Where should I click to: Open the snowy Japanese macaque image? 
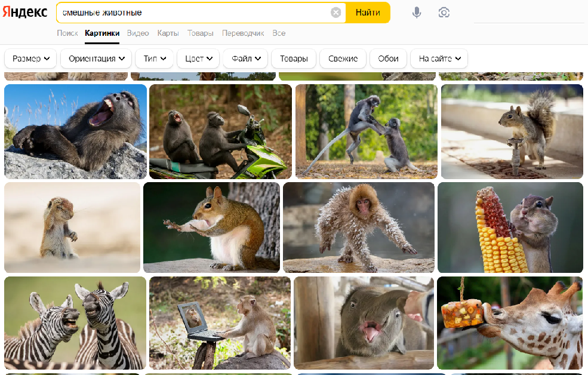click(359, 228)
